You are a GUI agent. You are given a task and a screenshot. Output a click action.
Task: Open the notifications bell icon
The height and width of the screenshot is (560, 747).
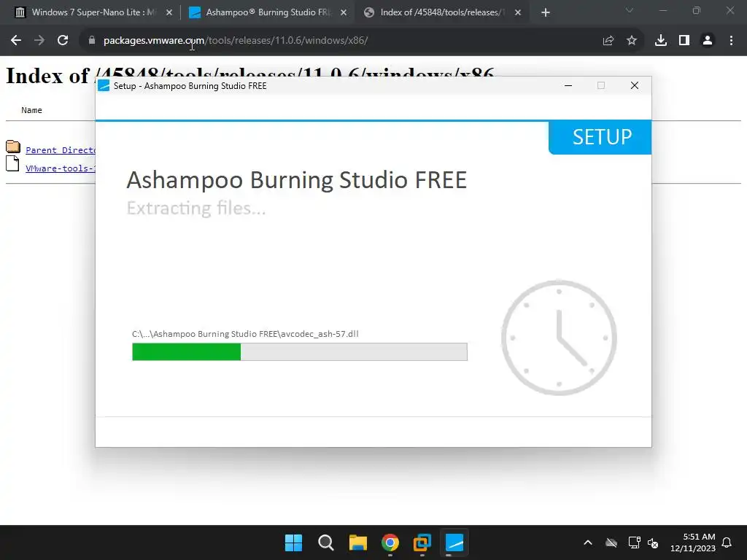pos(727,542)
